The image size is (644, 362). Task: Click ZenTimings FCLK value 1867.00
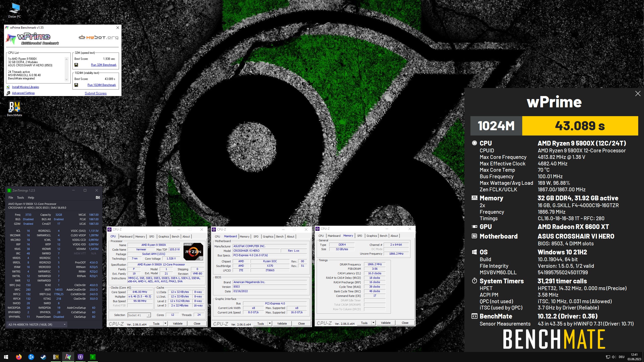[x=94, y=219]
